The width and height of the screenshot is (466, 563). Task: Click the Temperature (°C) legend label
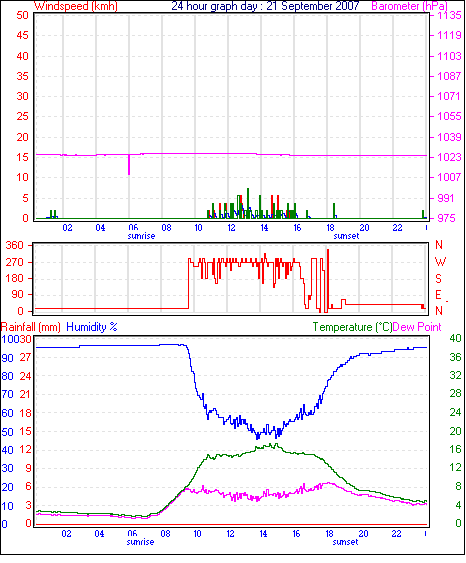[x=352, y=327]
